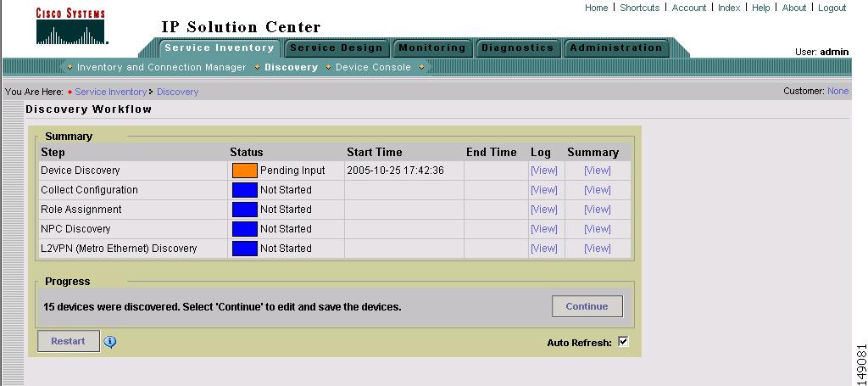Click the Discovery Workflow heading
The width and height of the screenshot is (868, 386).
point(88,109)
